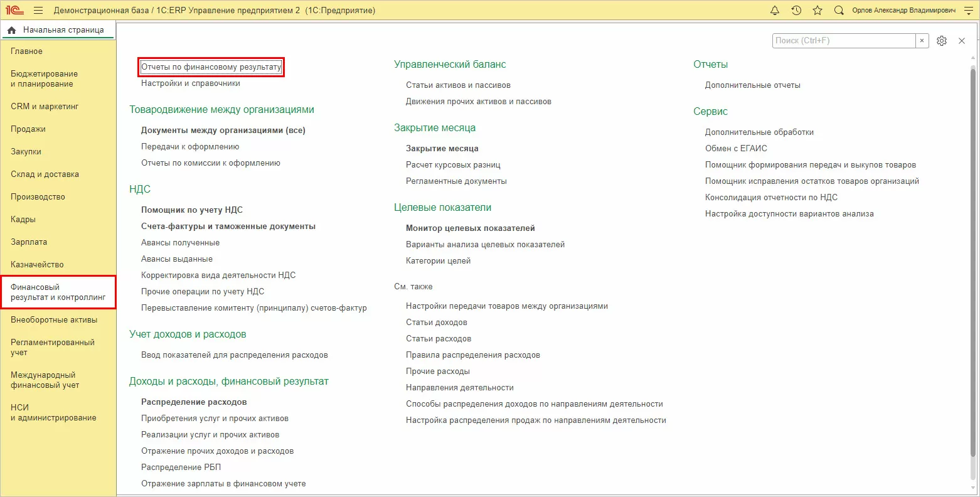This screenshot has width=980, height=497.
Task: Open НСИ и администрирование section
Action: click(x=54, y=413)
